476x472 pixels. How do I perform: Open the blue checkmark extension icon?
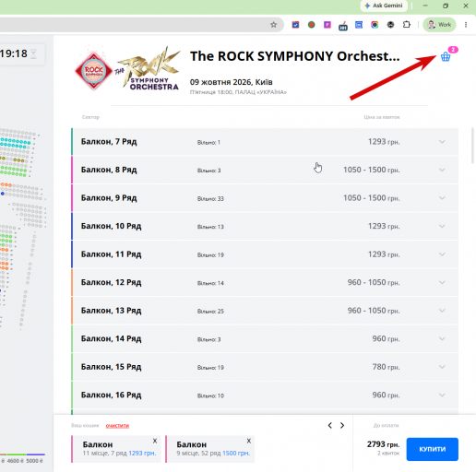295,25
